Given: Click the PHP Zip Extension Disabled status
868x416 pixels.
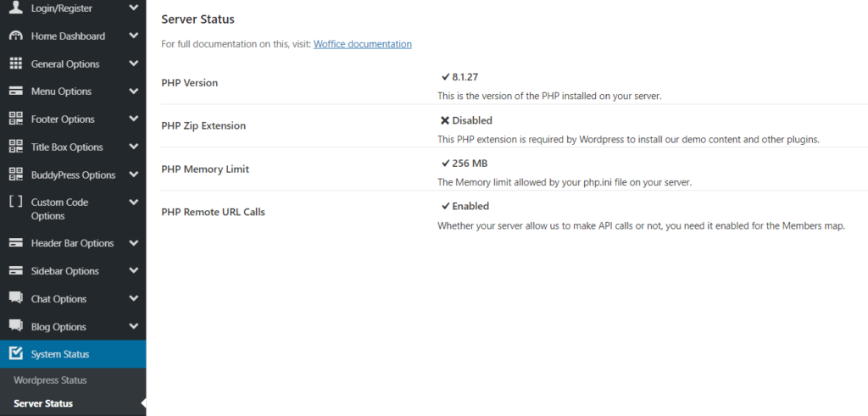Looking at the screenshot, I should [466, 120].
